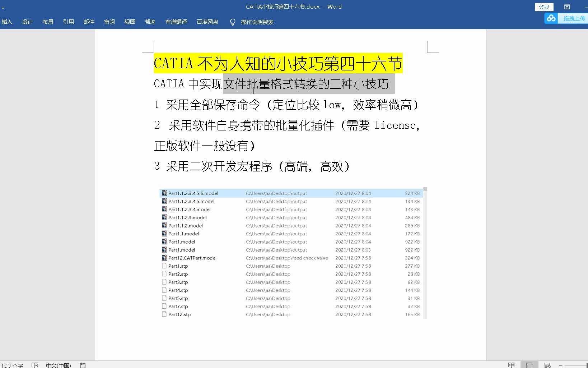Click the Part12.stp file name
Image resolution: width=588 pixels, height=368 pixels.
pyautogui.click(x=179, y=314)
